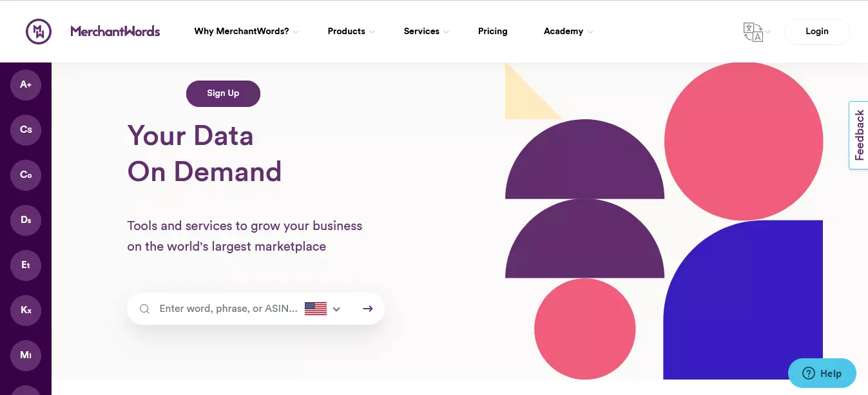Screen dimensions: 868x395
Task: Click the Sign Up button
Action: point(223,93)
